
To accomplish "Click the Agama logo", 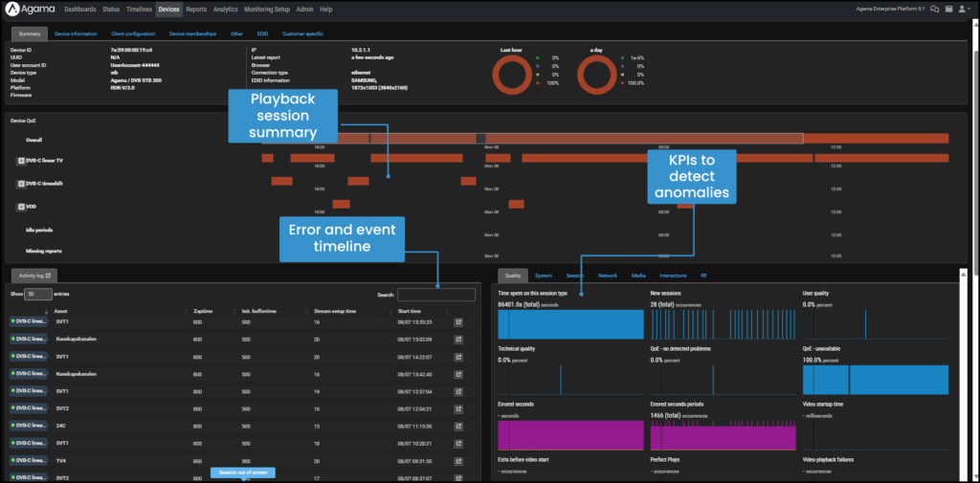I will coord(27,9).
